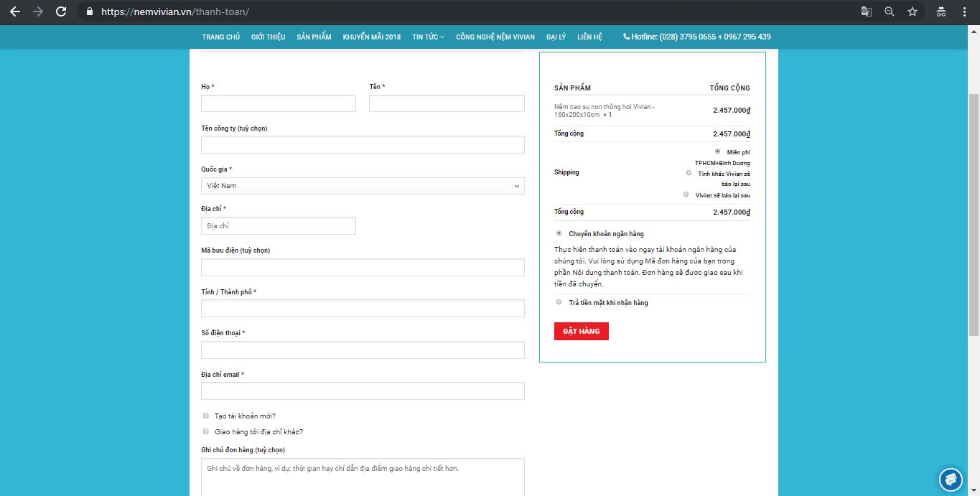Open the 'LIÊN HỆ' contact page
Viewport: 980px width, 496px height.
(590, 37)
